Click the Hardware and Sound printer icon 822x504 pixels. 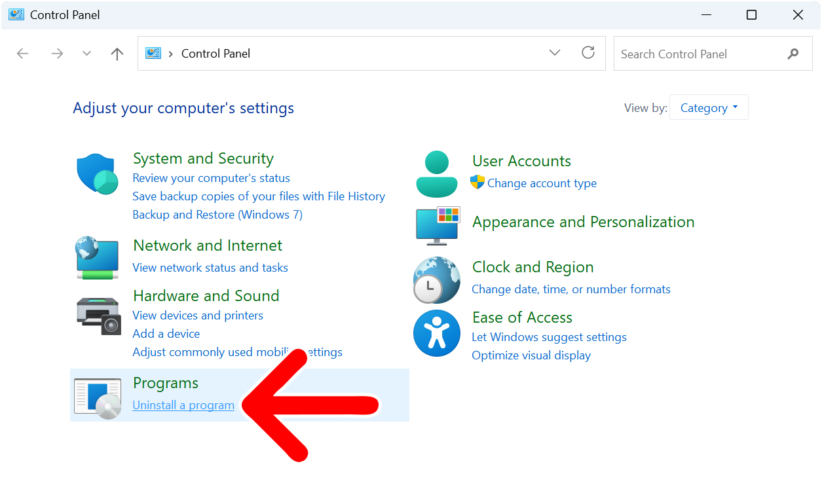pyautogui.click(x=97, y=316)
